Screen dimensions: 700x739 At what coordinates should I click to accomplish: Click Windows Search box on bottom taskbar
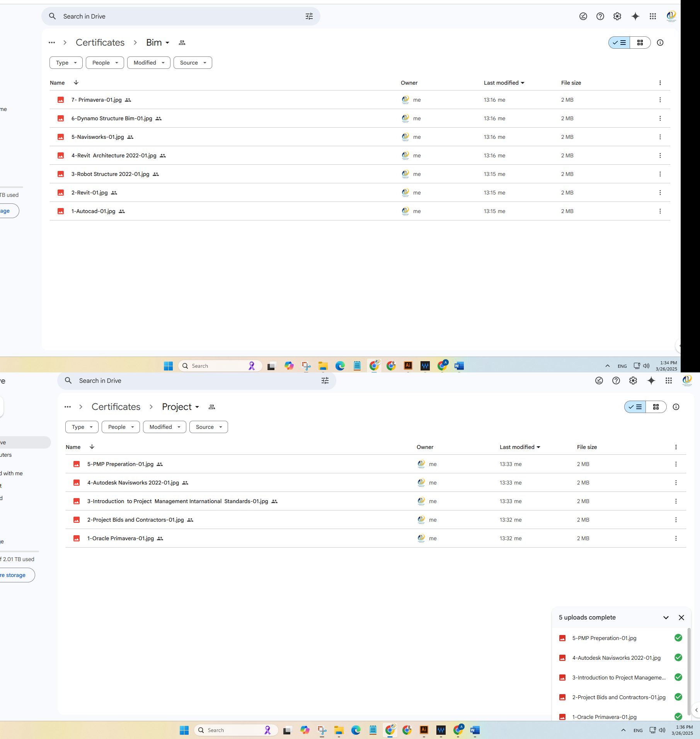click(x=236, y=730)
